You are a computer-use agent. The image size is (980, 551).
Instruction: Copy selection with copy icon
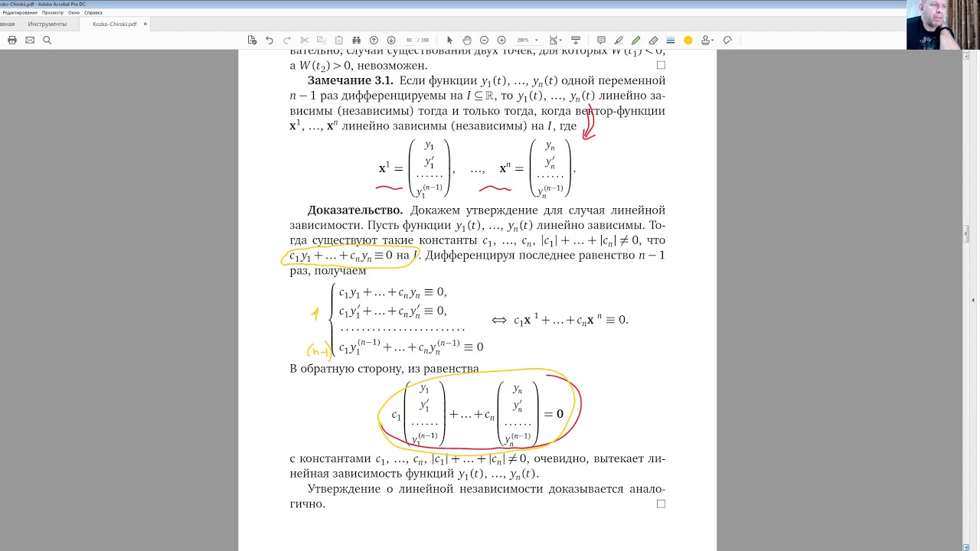321,40
